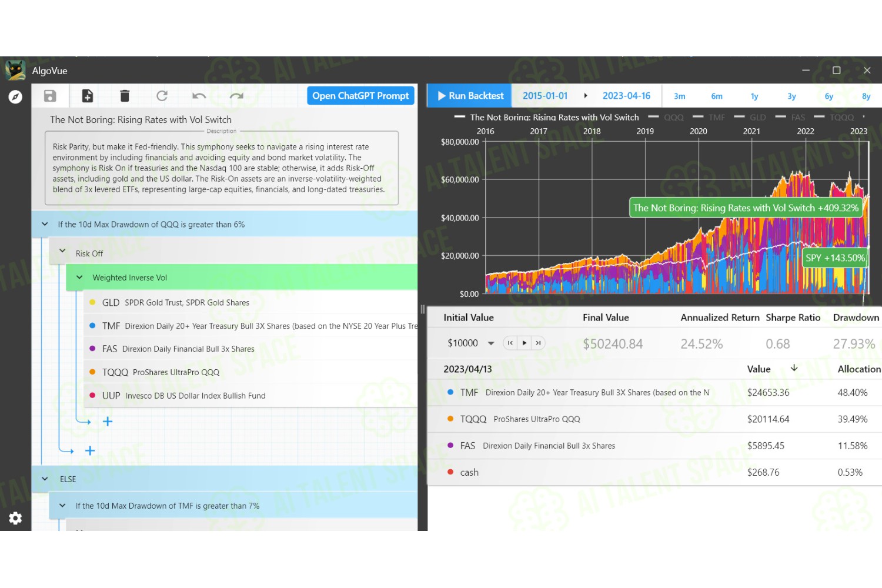This screenshot has width=882, height=588.
Task: Sort holdings by the Value arrow icon
Action: 794,368
